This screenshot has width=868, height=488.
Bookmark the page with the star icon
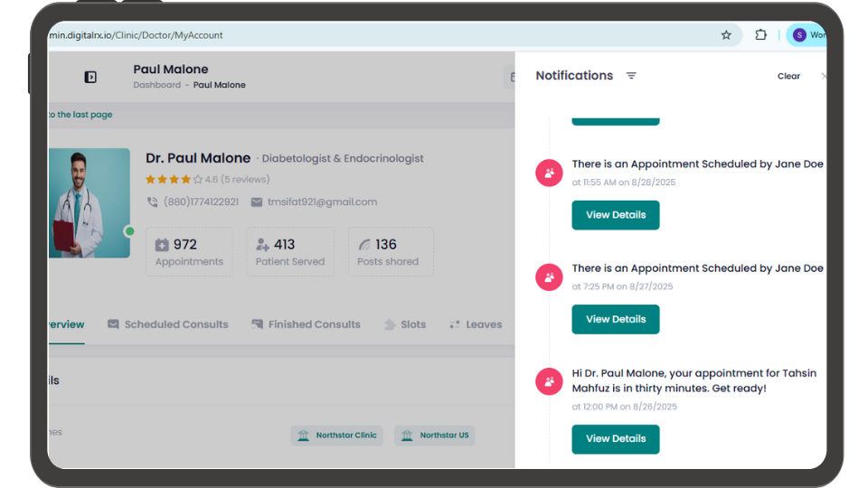click(x=726, y=35)
